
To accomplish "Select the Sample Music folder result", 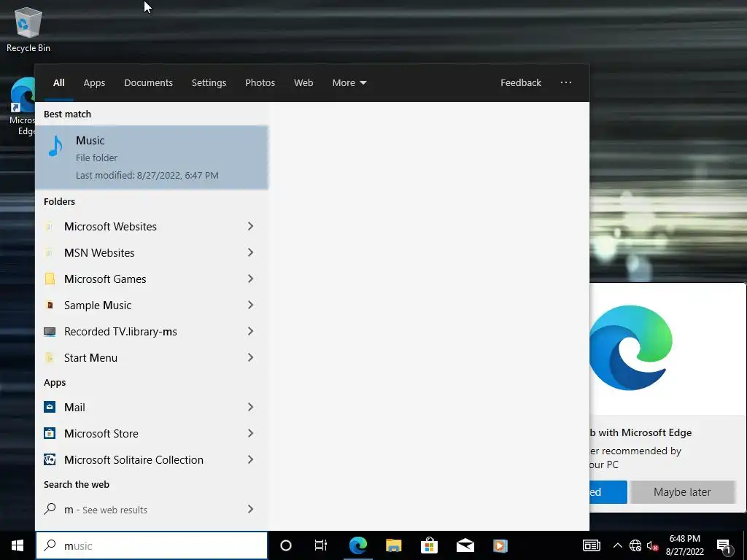I will pyautogui.click(x=152, y=305).
